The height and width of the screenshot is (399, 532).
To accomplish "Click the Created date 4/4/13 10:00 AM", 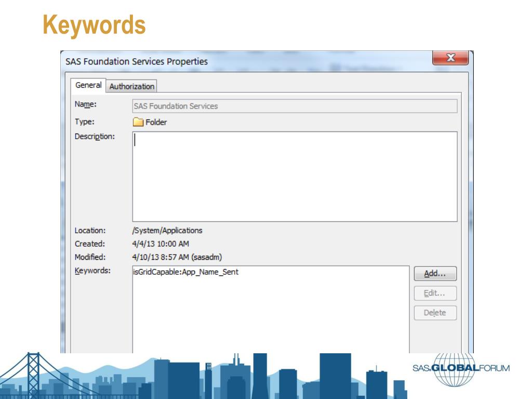I will (x=161, y=244).
